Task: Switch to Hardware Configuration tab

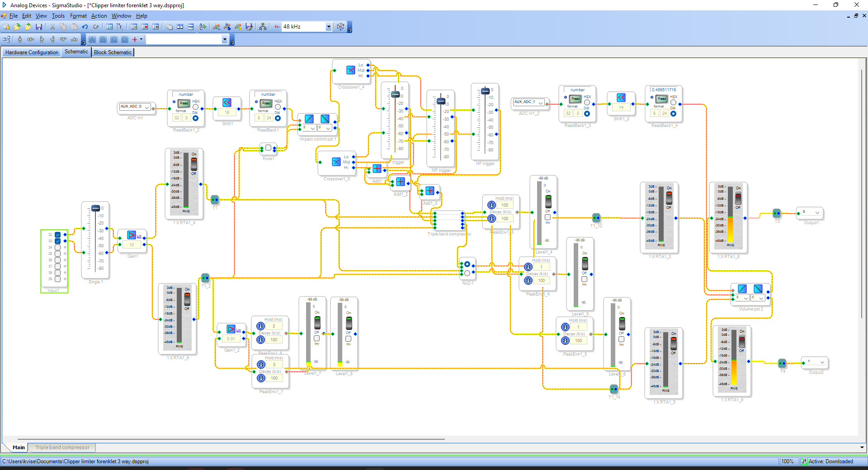Action: 32,52
